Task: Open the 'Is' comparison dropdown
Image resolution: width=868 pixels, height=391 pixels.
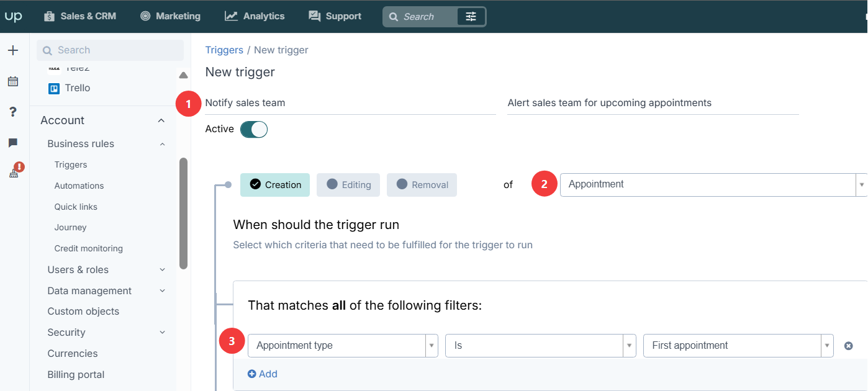Action: (541, 346)
